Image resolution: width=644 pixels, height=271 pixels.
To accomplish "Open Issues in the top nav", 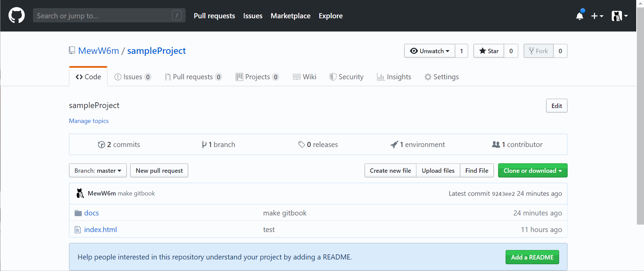I will click(253, 16).
